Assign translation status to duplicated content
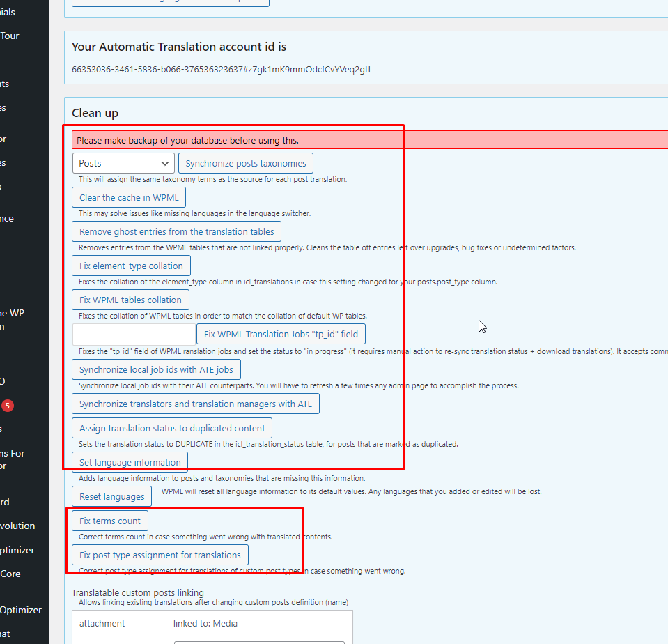This screenshot has width=668, height=644. [x=172, y=428]
